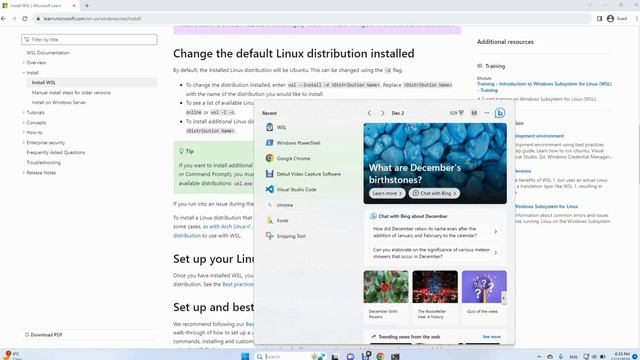The height and width of the screenshot is (360, 640).
Task: Go to next day in search highlights
Action: click(382, 113)
